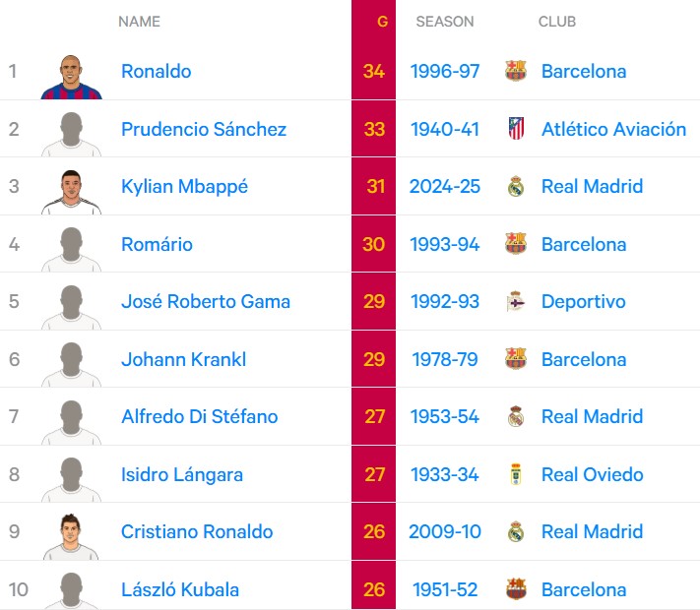Click the Real Oviedo club crest
Screen dimensions: 700x610
(515, 474)
